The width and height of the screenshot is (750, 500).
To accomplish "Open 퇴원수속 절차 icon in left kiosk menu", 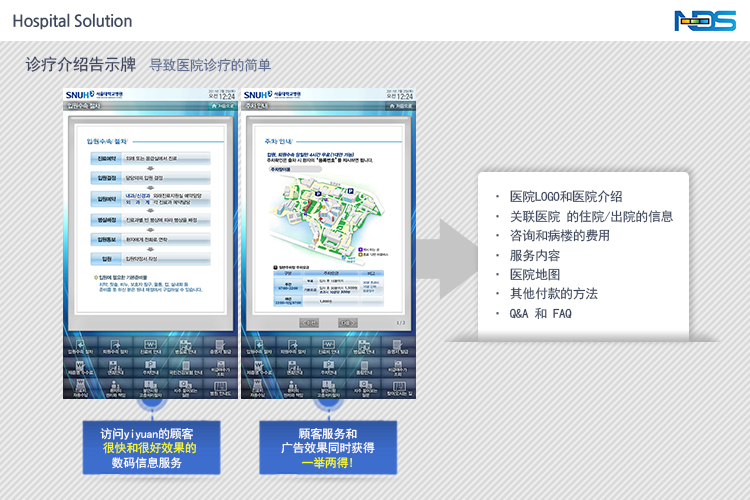I will (x=116, y=349).
